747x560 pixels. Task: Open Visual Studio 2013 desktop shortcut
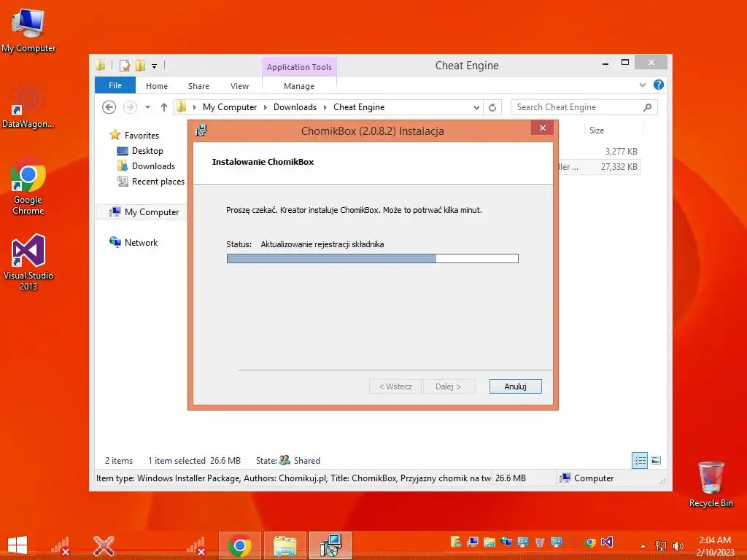point(28,262)
